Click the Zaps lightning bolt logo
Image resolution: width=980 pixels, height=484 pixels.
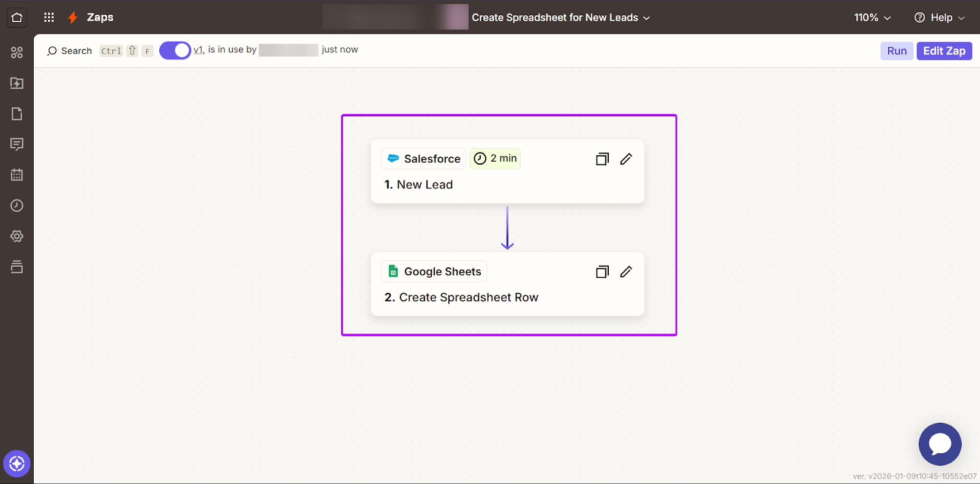(x=73, y=18)
